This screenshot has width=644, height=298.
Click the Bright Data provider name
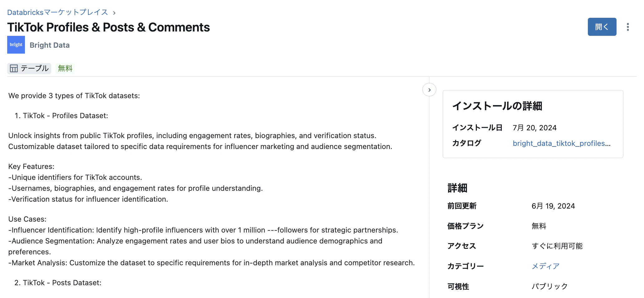(50, 45)
